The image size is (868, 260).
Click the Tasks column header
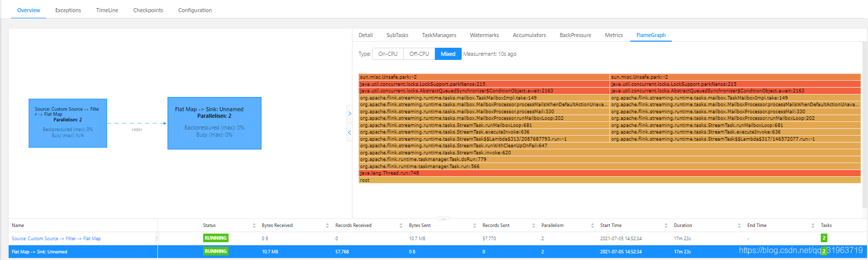[826, 225]
